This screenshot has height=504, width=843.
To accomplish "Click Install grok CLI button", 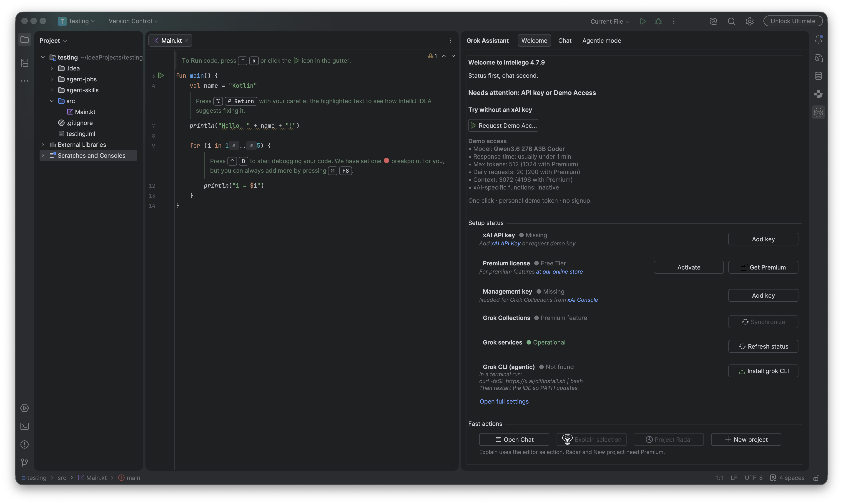I will point(763,371).
